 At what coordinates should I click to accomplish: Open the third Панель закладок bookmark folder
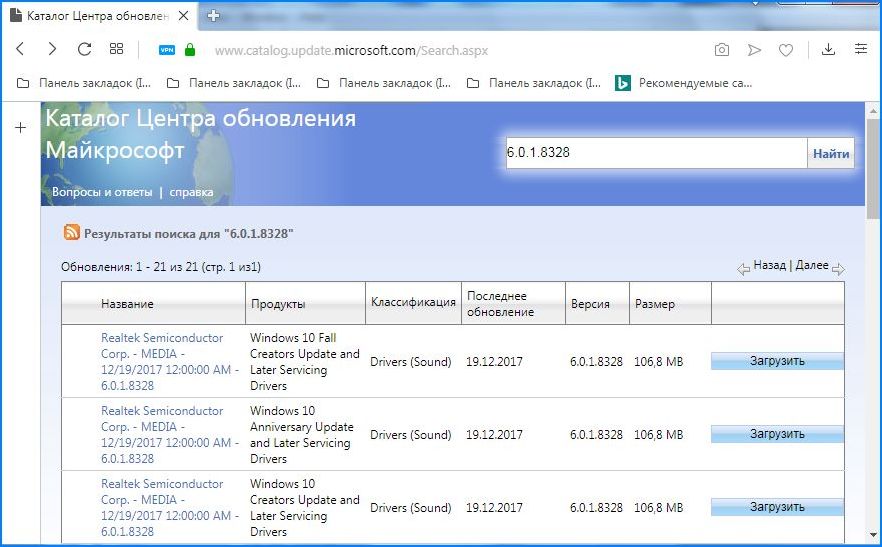(x=384, y=83)
